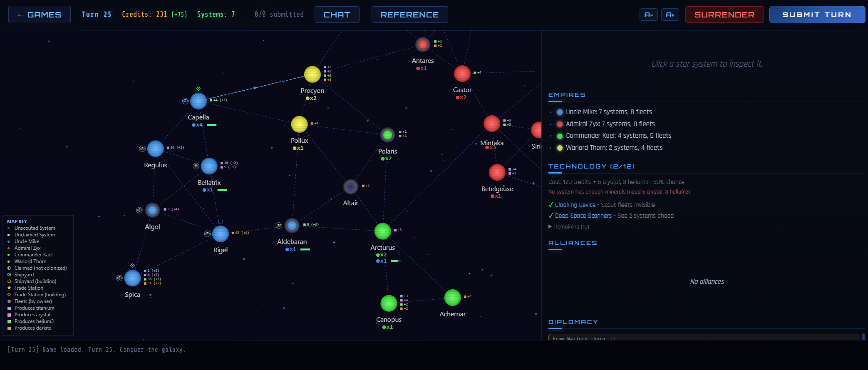The height and width of the screenshot is (370, 868).
Task: Click the Procyon x2 fleet indicator
Action: [x=311, y=98]
